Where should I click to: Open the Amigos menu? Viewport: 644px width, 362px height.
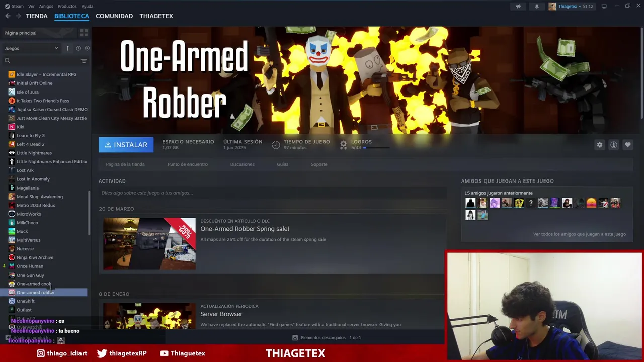click(46, 6)
